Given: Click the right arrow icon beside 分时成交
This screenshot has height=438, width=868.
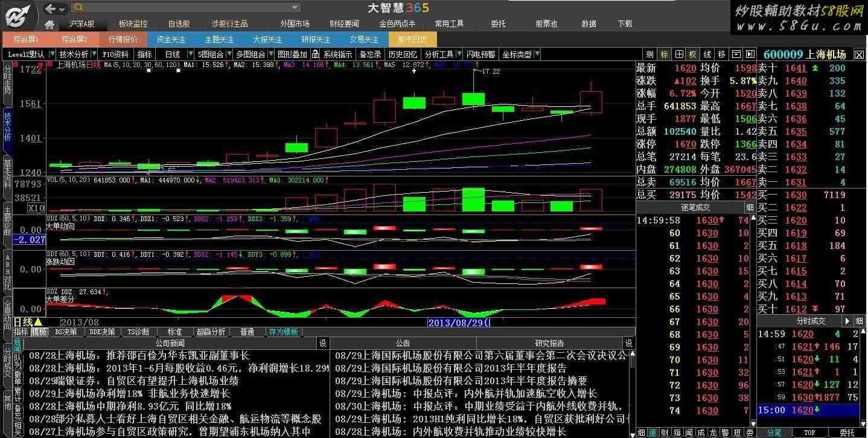Looking at the screenshot, I should (847, 321).
